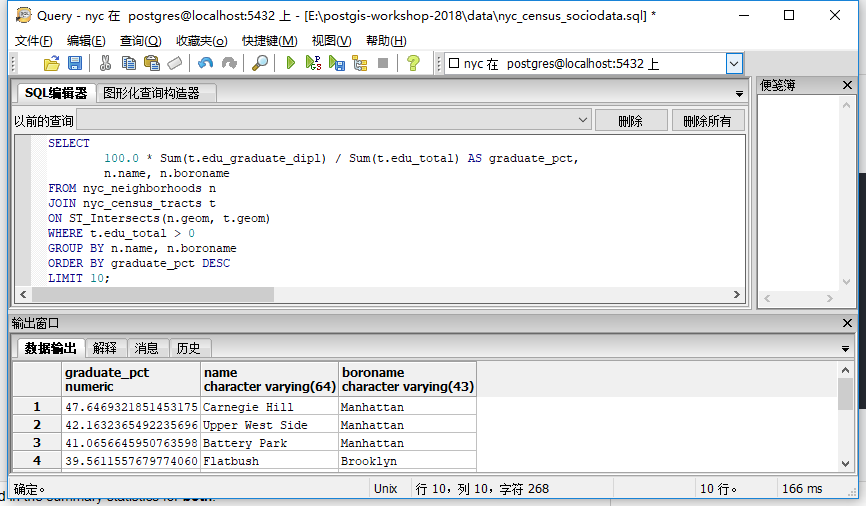Viewport: 866px width, 506px height.
Task: Open a SQL file with the folder icon
Action: (51, 64)
